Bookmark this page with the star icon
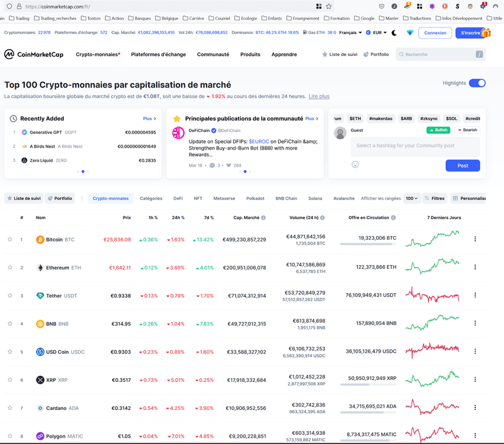 click(x=329, y=7)
